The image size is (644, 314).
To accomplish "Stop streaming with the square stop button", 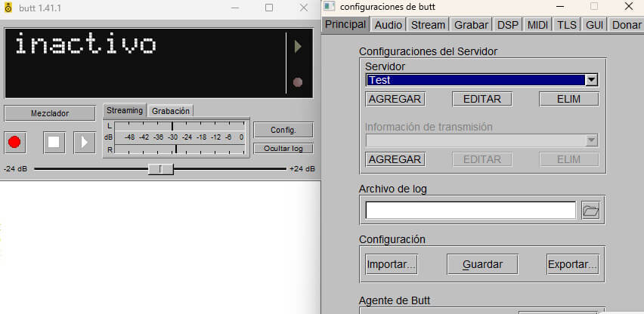I will coord(54,143).
